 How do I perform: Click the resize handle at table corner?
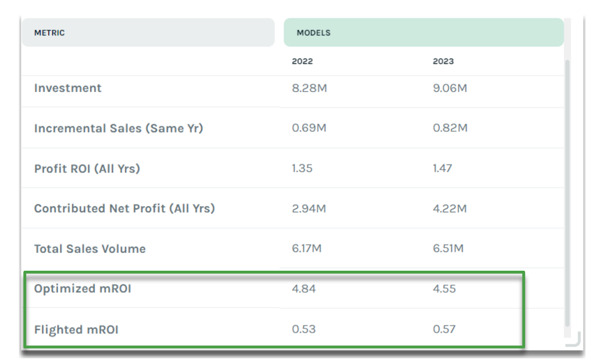click(573, 339)
